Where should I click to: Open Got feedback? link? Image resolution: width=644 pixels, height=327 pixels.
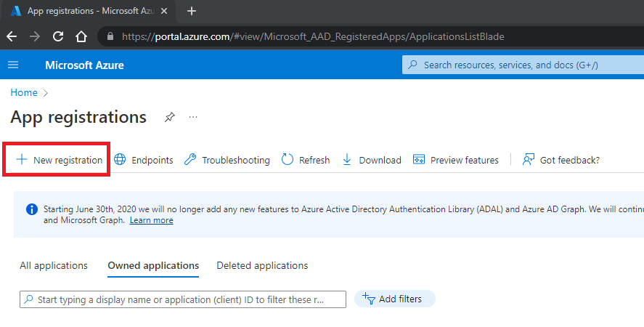[561, 160]
